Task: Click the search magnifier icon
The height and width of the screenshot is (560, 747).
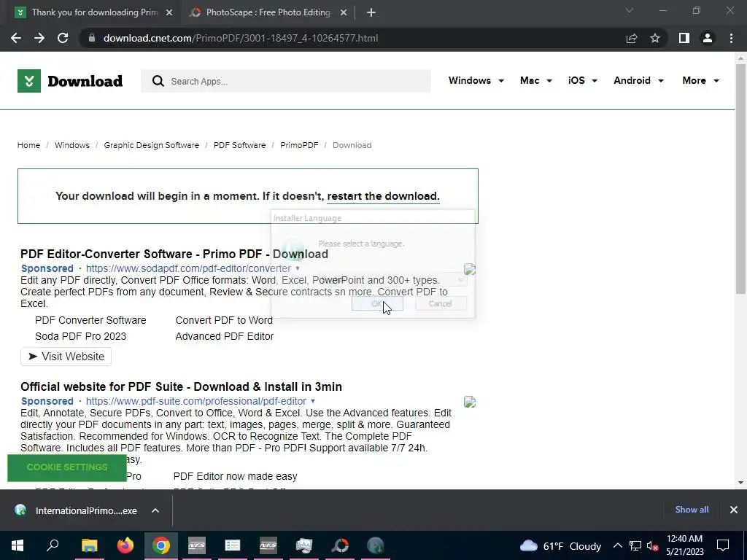Action: pyautogui.click(x=158, y=81)
